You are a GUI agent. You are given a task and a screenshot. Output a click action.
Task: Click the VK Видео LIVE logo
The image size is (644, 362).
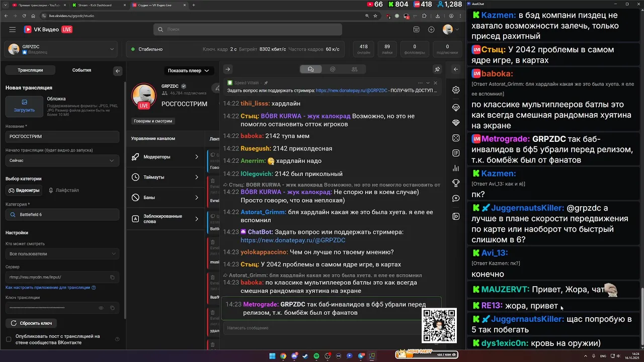(48, 30)
